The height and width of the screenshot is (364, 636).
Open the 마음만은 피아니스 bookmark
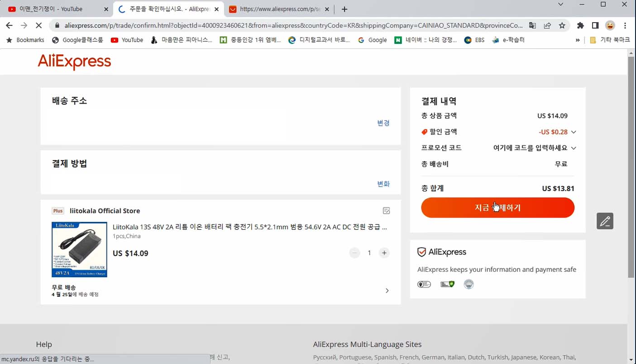182,40
